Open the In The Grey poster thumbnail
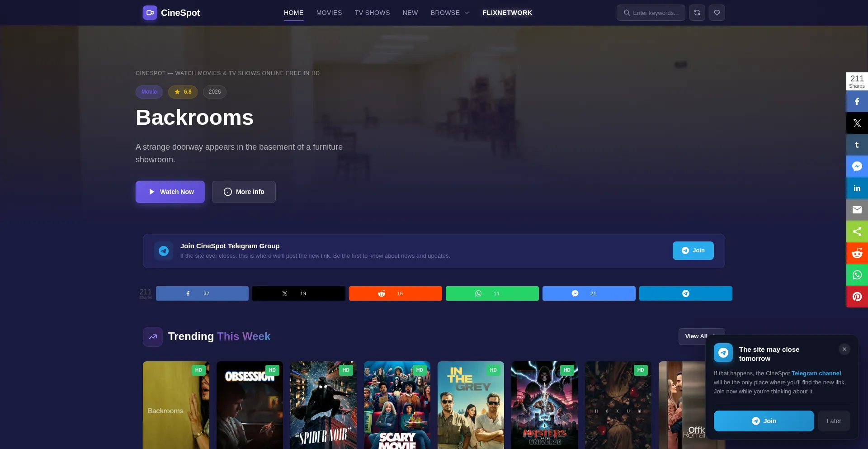Image resolution: width=868 pixels, height=449 pixels. tap(471, 405)
